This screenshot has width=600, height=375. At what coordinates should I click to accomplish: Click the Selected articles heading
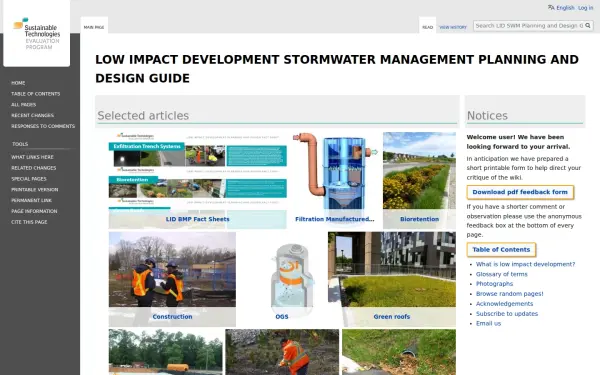pyautogui.click(x=143, y=116)
